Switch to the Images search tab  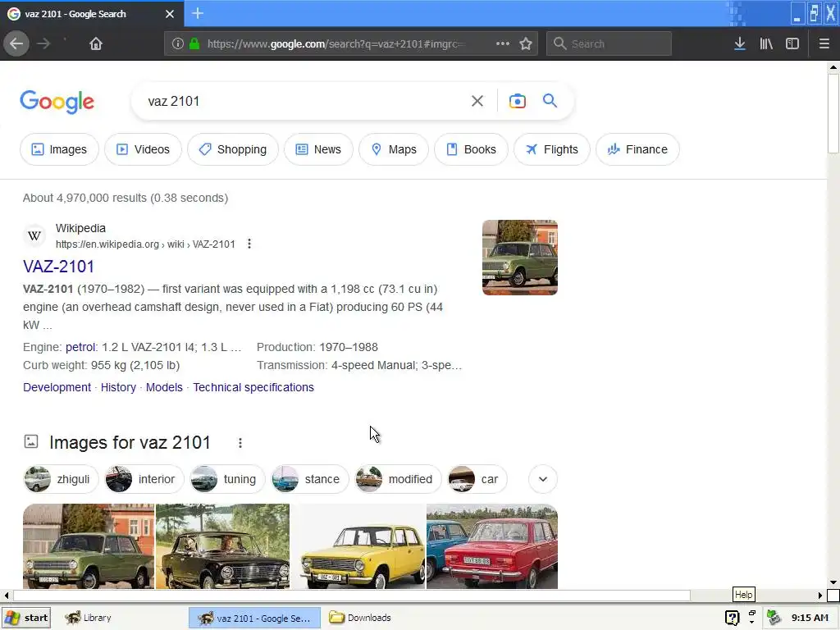(59, 149)
